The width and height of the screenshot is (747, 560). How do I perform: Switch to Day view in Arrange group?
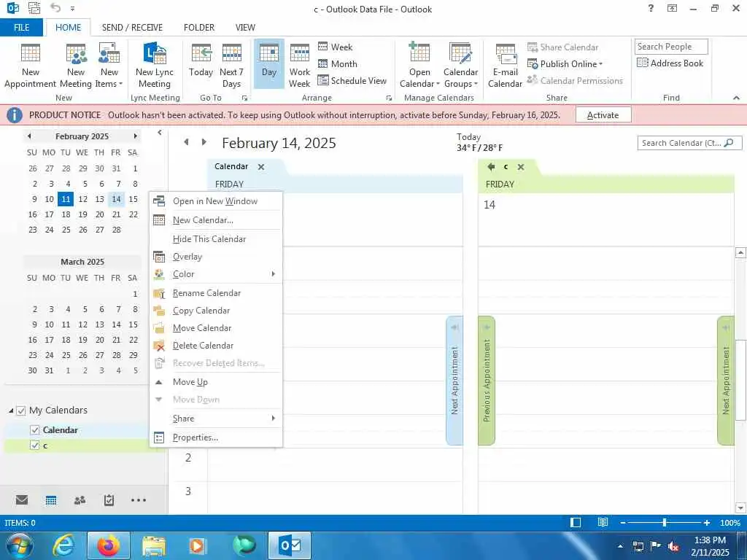[268, 64]
